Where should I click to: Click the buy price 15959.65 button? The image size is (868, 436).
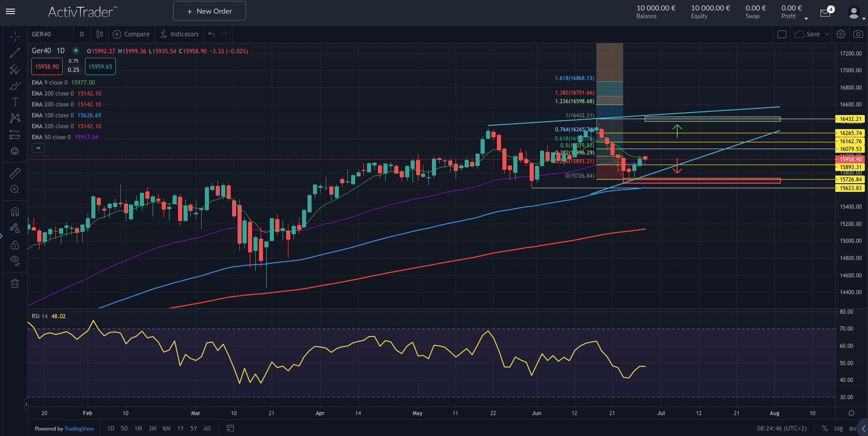click(100, 66)
